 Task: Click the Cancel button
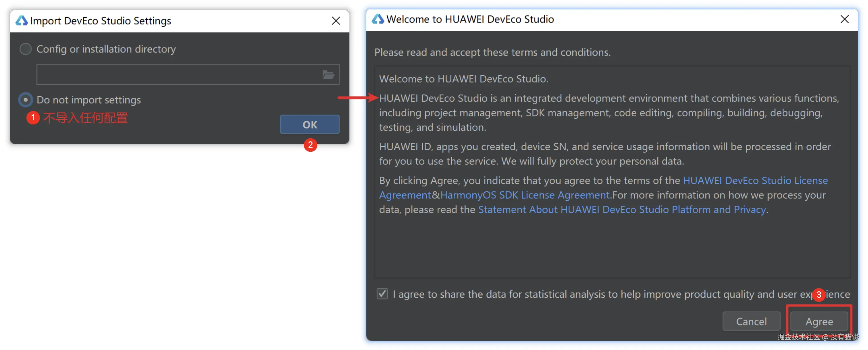coord(751,321)
